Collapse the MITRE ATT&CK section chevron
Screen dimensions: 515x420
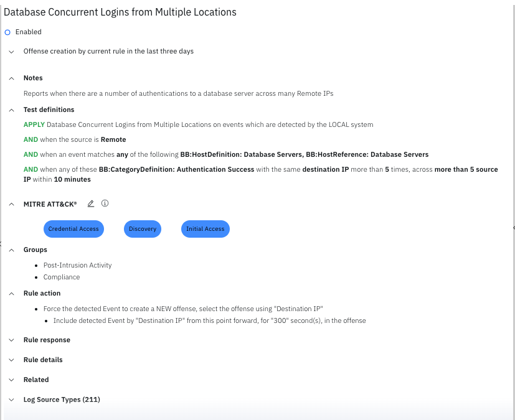click(x=11, y=204)
